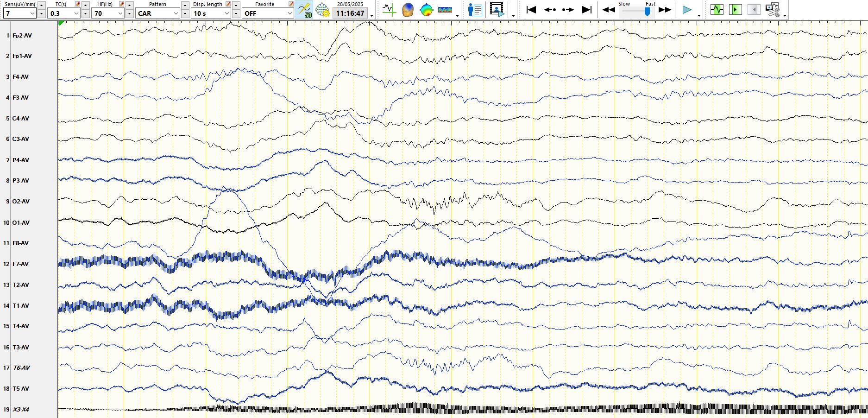Jump to the end of the recording
868x418 pixels.
[586, 10]
